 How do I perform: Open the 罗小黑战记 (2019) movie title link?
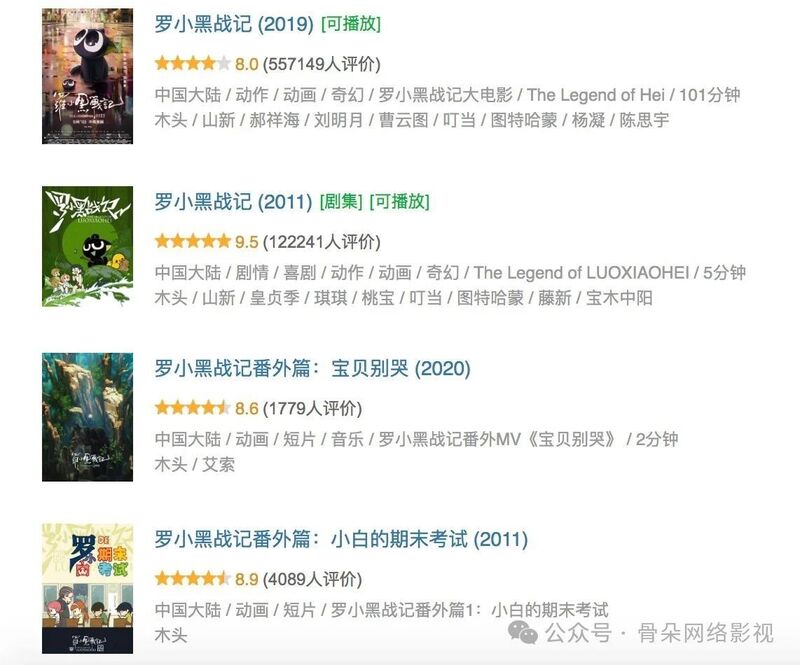234,24
